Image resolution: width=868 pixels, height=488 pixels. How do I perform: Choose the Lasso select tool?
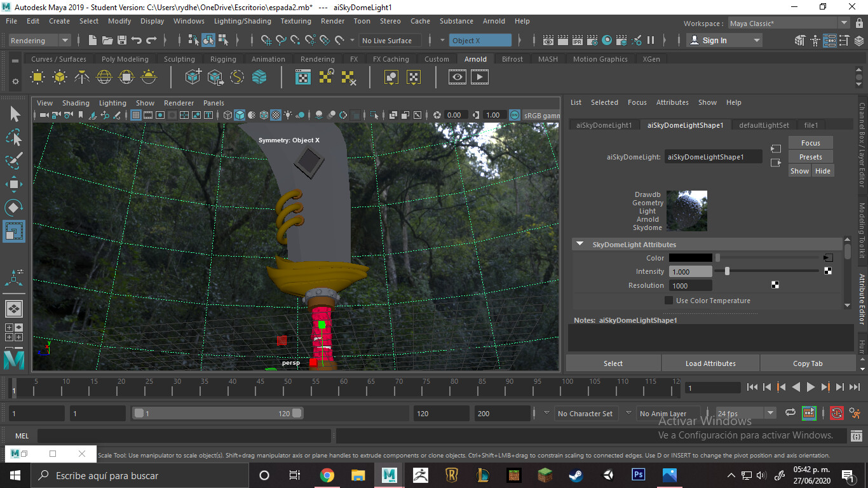[14, 138]
